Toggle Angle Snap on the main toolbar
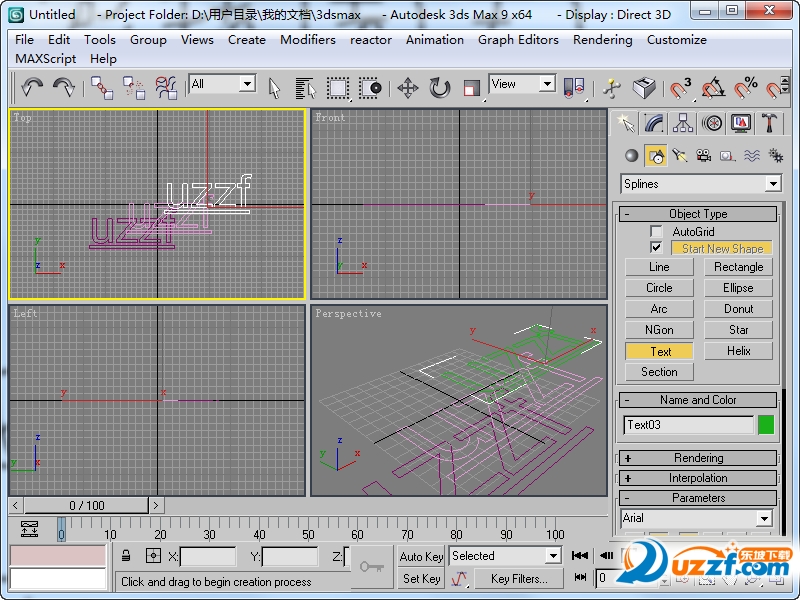The image size is (800, 600). (x=712, y=88)
